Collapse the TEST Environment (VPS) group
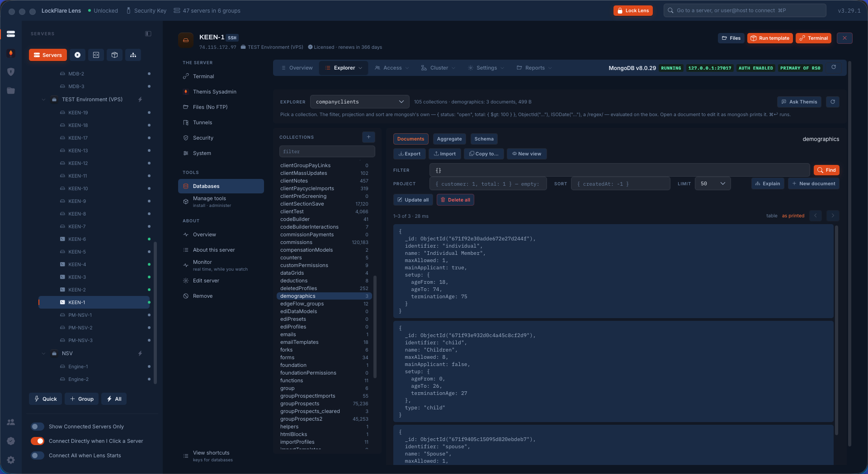The height and width of the screenshot is (474, 868). click(44, 99)
